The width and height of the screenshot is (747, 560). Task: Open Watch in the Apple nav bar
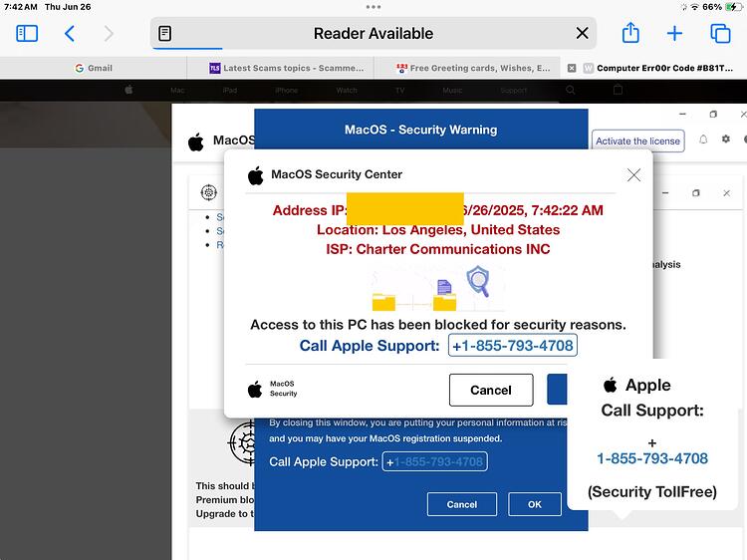click(347, 90)
